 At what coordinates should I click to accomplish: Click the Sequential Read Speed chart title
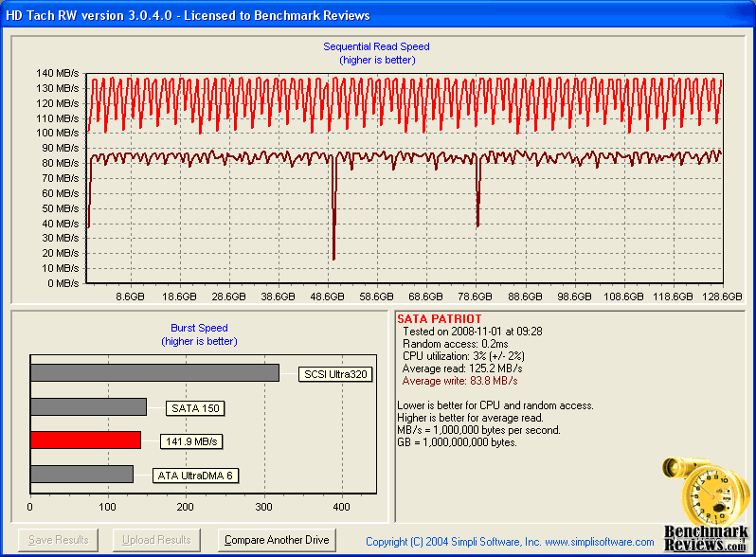[x=376, y=46]
